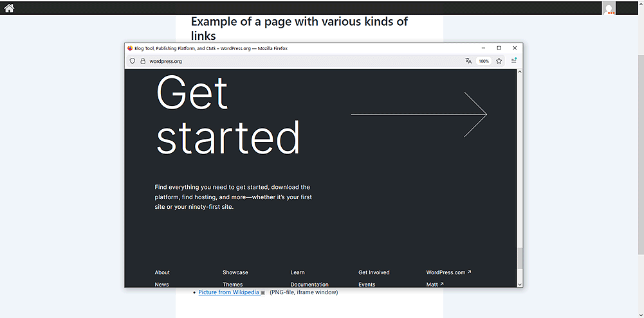Click the '(PNG-file, iframe window)' text

(304, 292)
